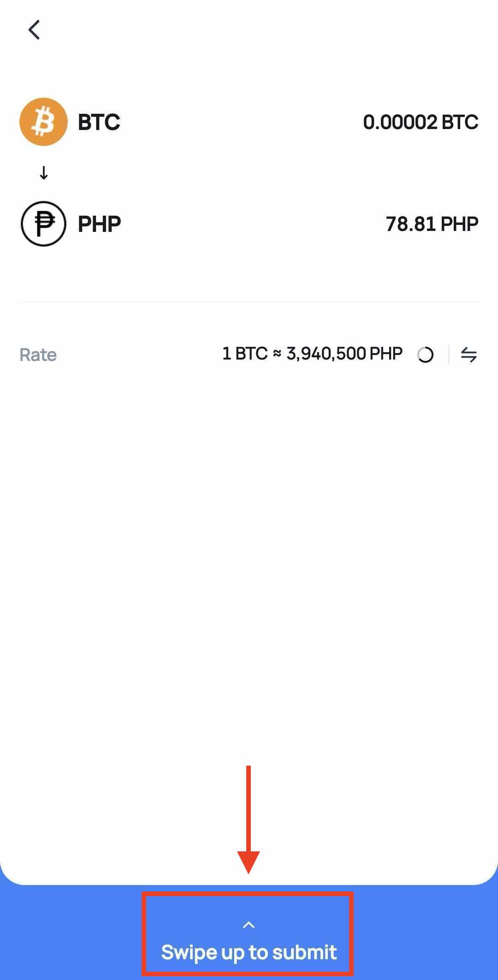Screen dimensions: 498x980
Task: Tap the vertical separator beside swap icon
Action: pos(449,354)
